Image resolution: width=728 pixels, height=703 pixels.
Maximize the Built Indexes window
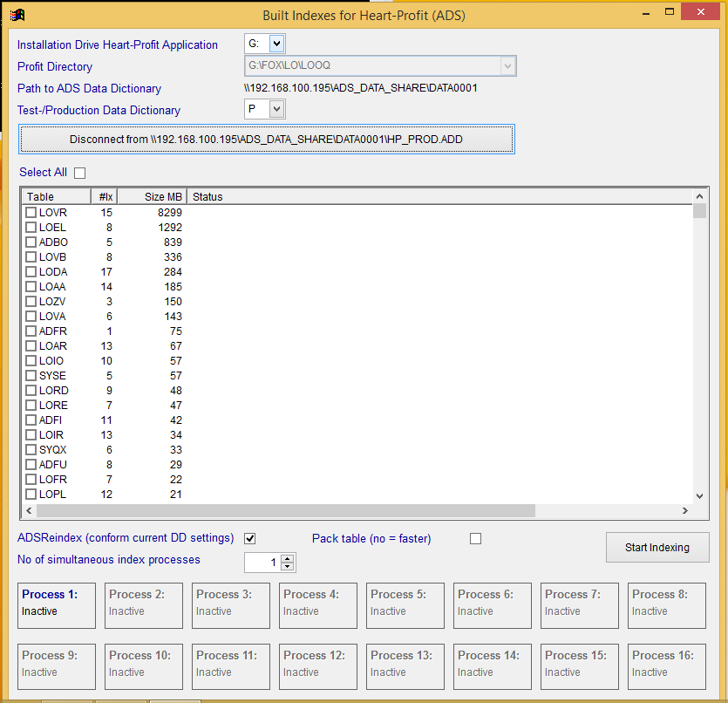pos(670,12)
